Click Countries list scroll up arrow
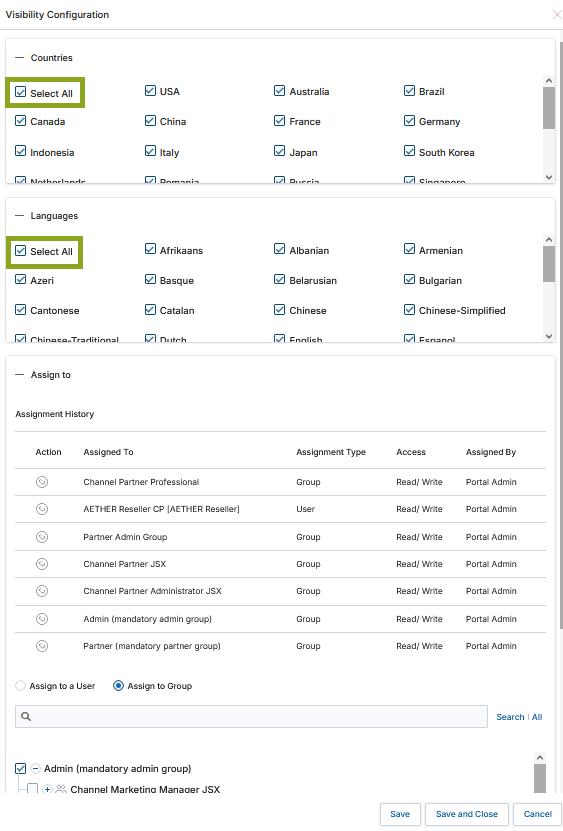Screen dimensions: 563x831 [x=549, y=81]
